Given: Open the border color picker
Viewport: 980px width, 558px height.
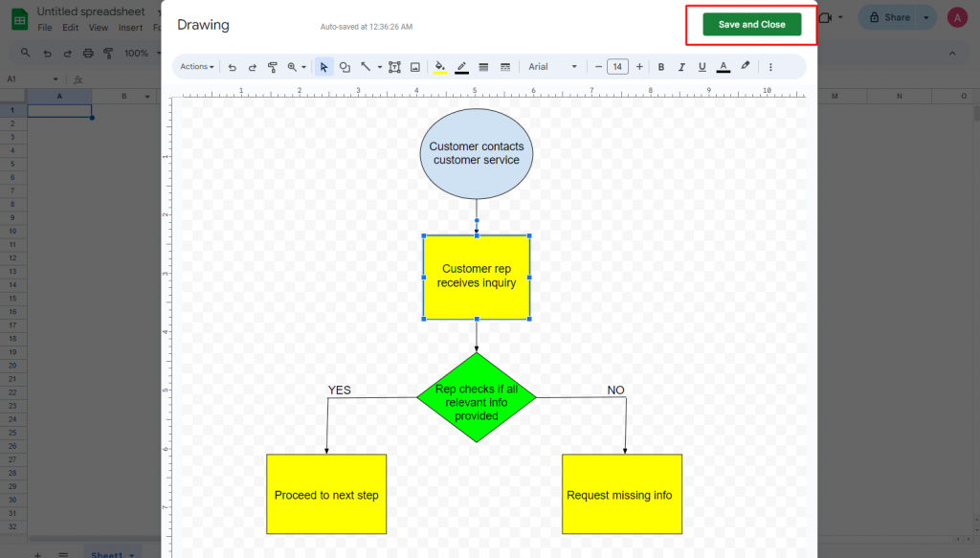Looking at the screenshot, I should tap(462, 67).
